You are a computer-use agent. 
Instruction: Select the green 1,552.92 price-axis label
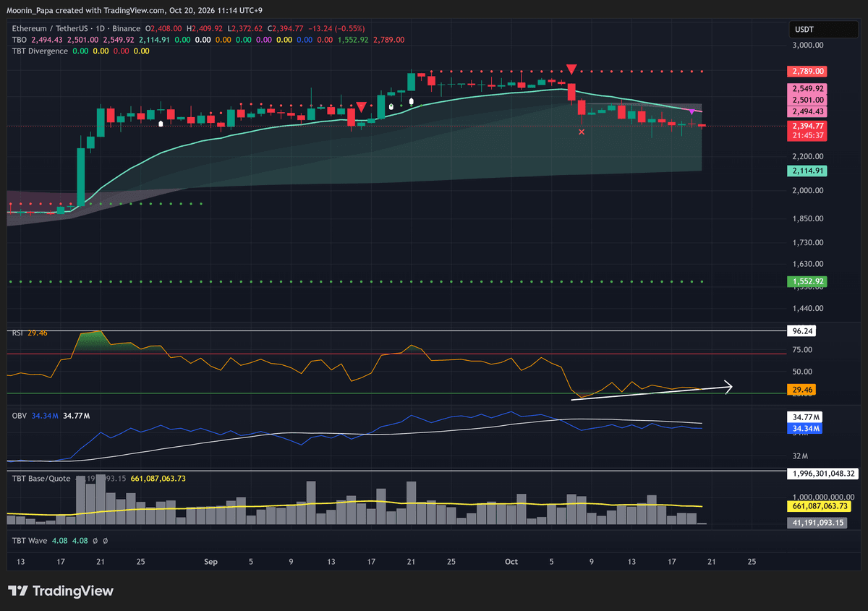click(807, 281)
